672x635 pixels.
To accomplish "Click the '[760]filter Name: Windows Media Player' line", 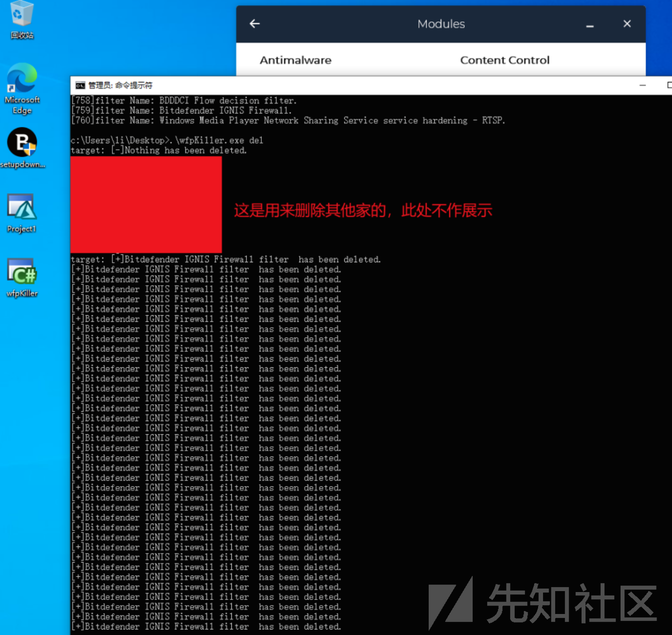I will 288,120.
